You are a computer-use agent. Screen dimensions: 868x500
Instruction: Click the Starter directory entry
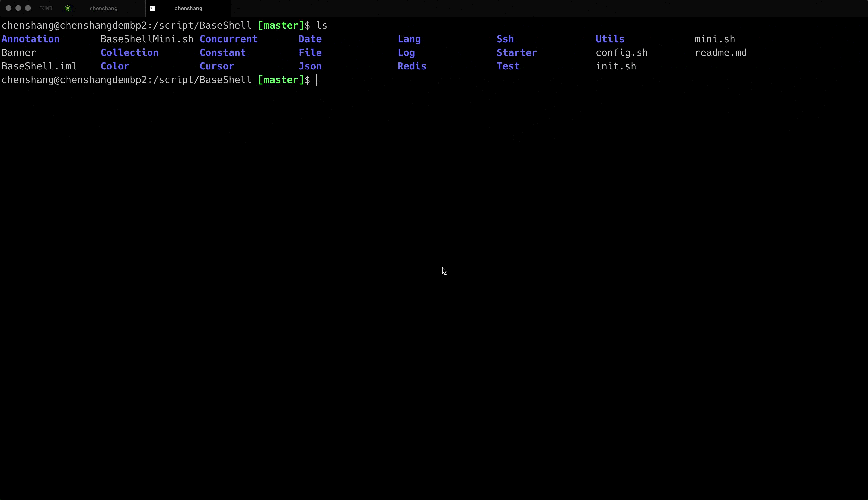(517, 52)
